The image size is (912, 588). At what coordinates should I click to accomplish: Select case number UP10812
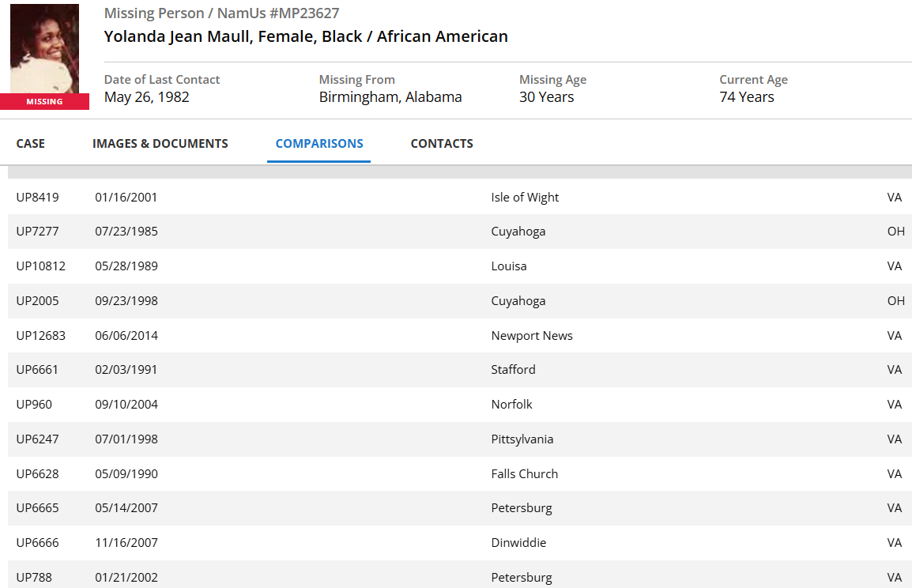click(x=41, y=266)
